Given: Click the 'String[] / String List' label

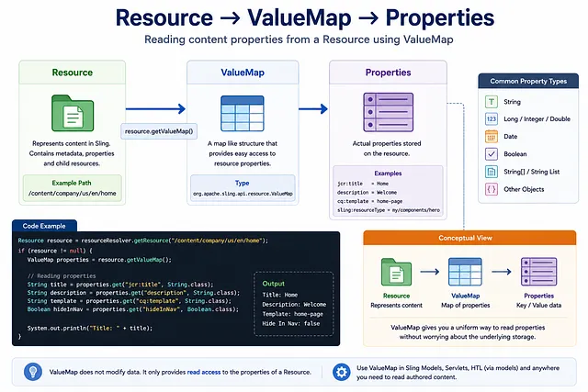Looking at the screenshot, I should pyautogui.click(x=531, y=172).
